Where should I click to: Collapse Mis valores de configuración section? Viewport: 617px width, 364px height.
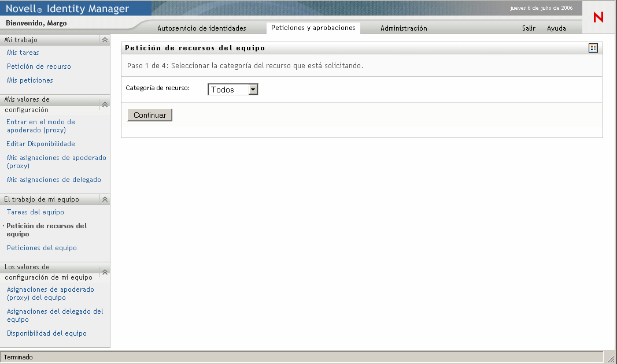click(x=105, y=105)
